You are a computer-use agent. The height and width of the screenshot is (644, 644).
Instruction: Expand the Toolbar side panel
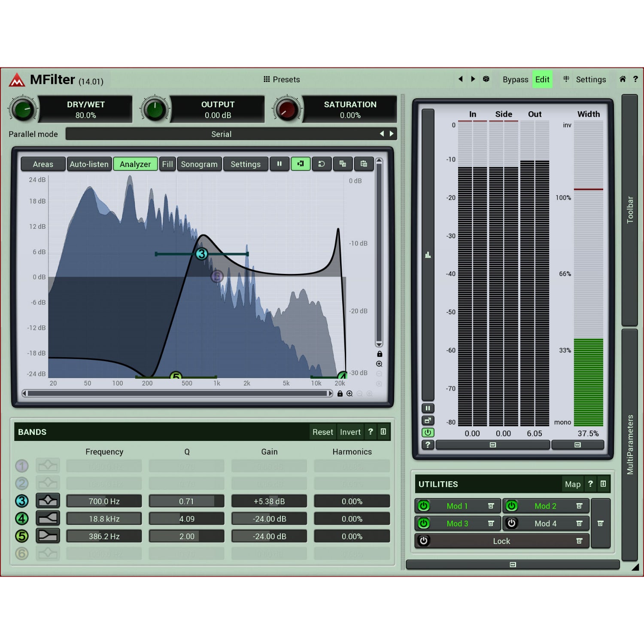(630, 210)
